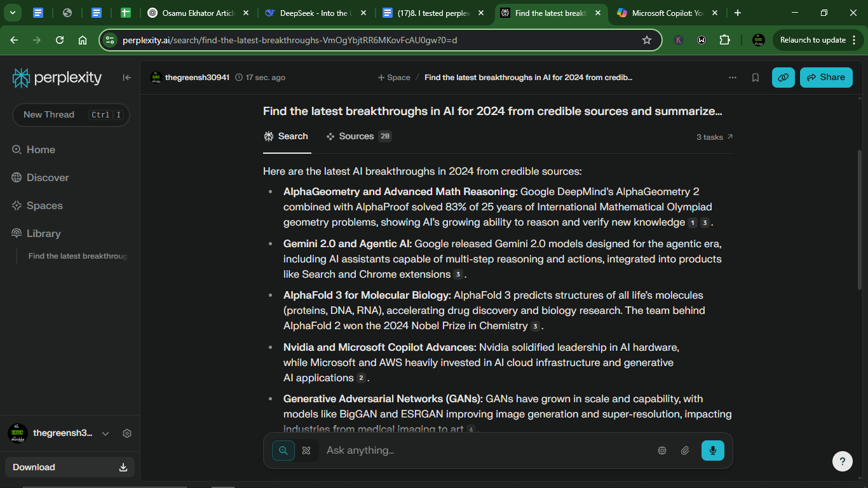
Task: Switch to the Sources tab
Action: coord(359,137)
